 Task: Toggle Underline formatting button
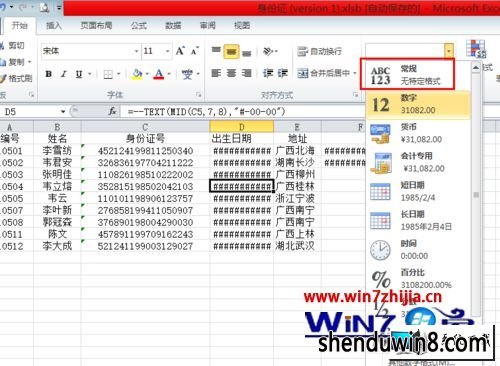click(79, 74)
